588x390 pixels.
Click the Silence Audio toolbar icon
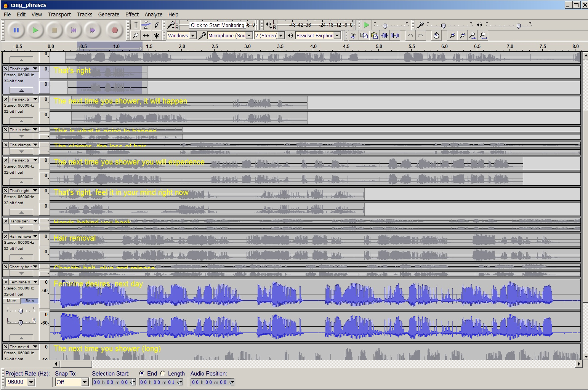(x=395, y=35)
